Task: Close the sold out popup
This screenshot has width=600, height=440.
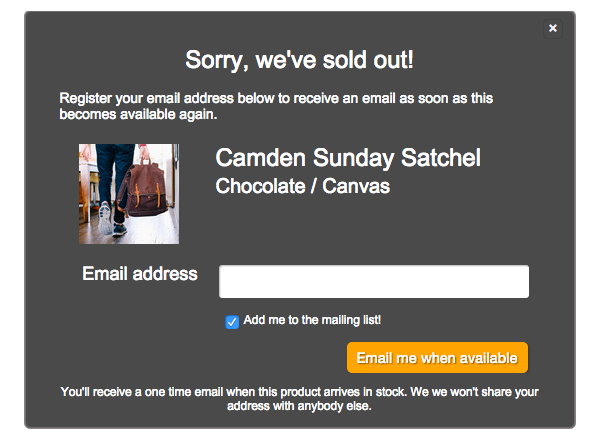Action: [553, 28]
